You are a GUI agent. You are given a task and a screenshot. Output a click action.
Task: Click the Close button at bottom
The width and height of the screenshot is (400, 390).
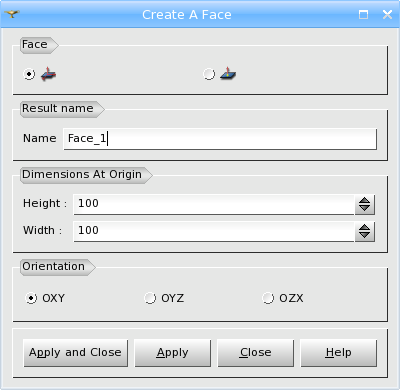pos(256,353)
